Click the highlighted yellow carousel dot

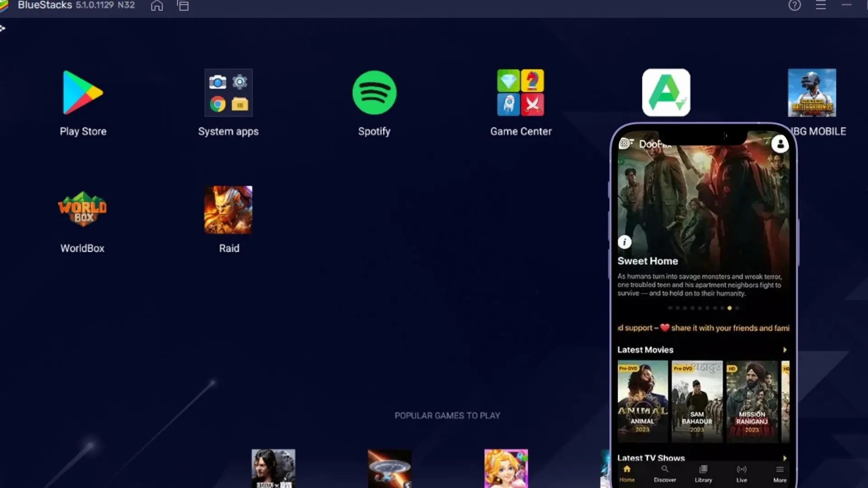tap(729, 308)
